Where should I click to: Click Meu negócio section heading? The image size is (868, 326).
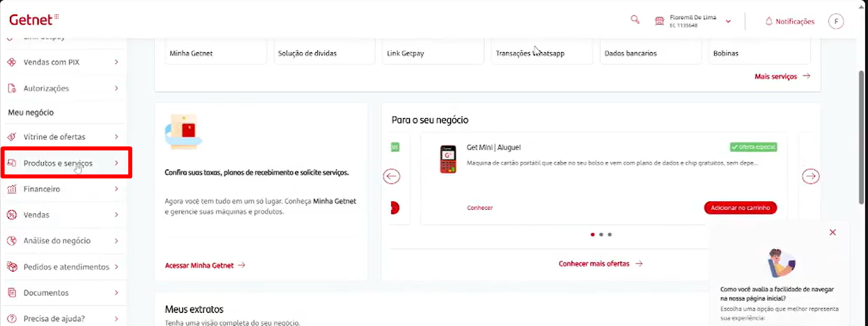coord(31,113)
